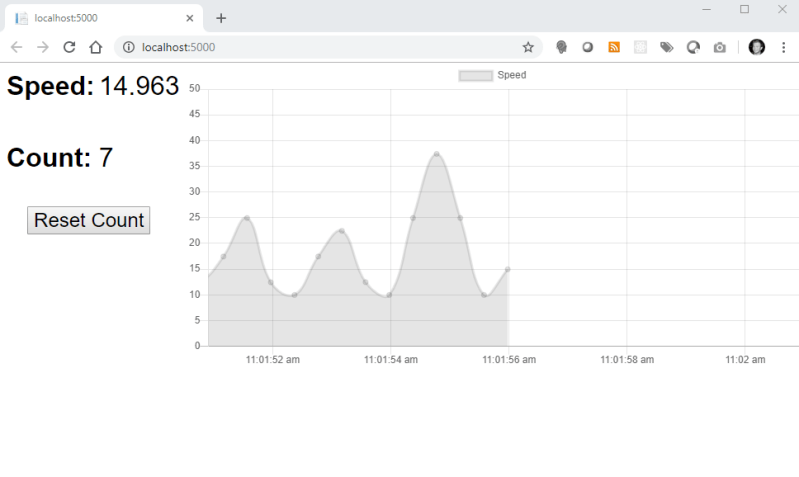This screenshot has height=477, width=799.
Task: Reload the page with the refresh icon
Action: (69, 47)
